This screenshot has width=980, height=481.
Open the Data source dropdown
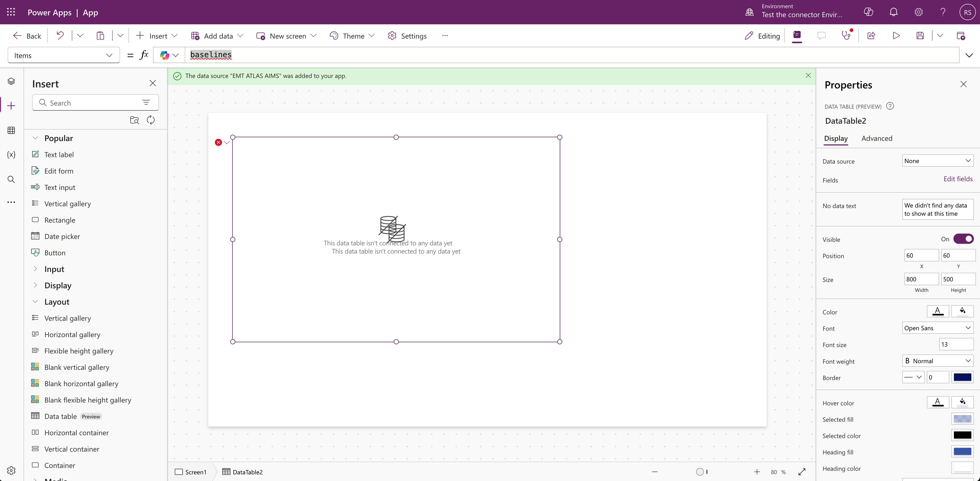click(937, 161)
